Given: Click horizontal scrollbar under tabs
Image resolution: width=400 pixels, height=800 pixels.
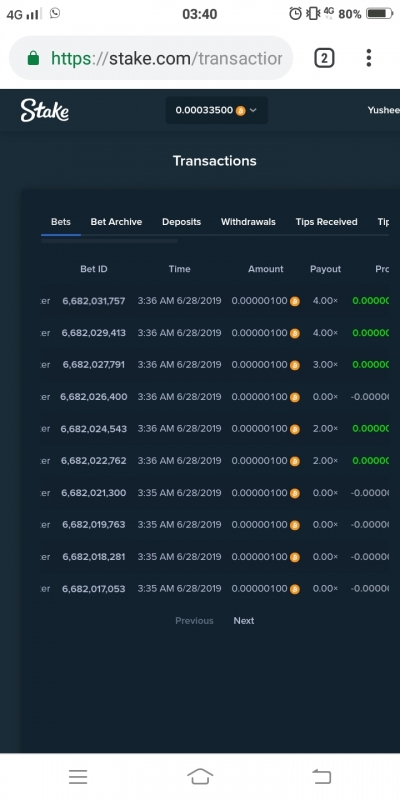Looking at the screenshot, I should click(109, 240).
